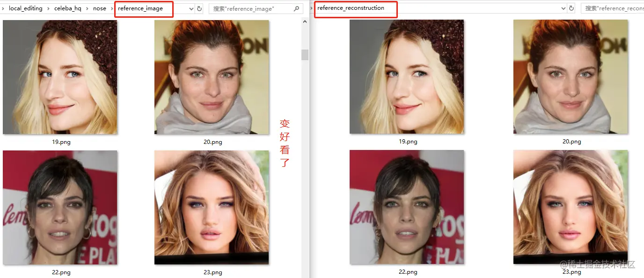Select 19.png thumbnail in reference_reconstruction
644x278 pixels.
coord(407,77)
